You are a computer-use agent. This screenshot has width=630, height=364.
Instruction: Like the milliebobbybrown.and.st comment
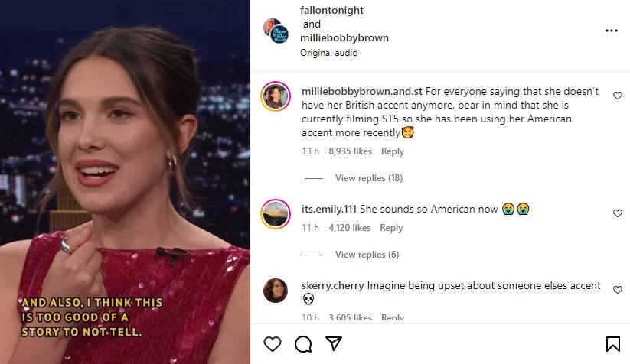(618, 96)
